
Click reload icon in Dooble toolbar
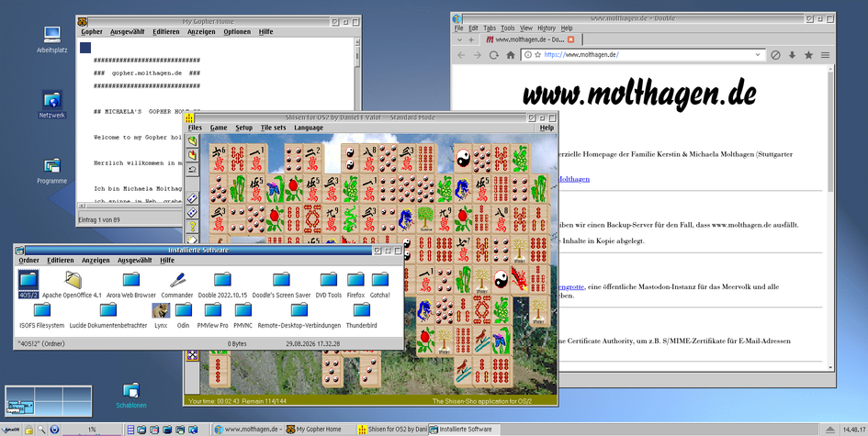(493, 55)
